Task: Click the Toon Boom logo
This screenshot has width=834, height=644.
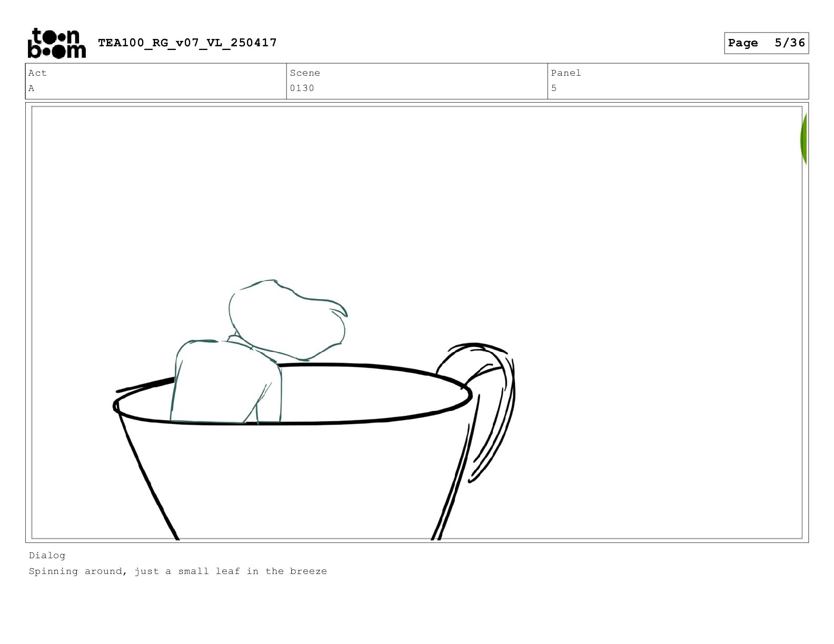Action: 56,43
